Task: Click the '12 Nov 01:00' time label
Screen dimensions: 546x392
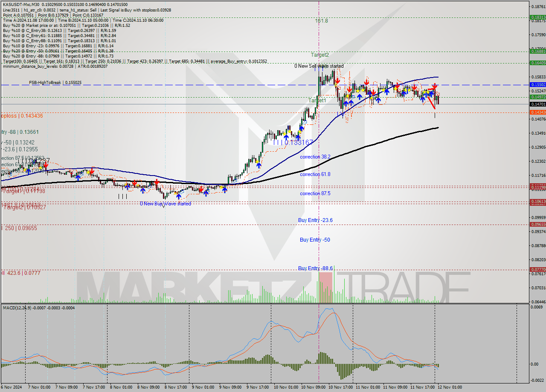Action: [x=449, y=387]
